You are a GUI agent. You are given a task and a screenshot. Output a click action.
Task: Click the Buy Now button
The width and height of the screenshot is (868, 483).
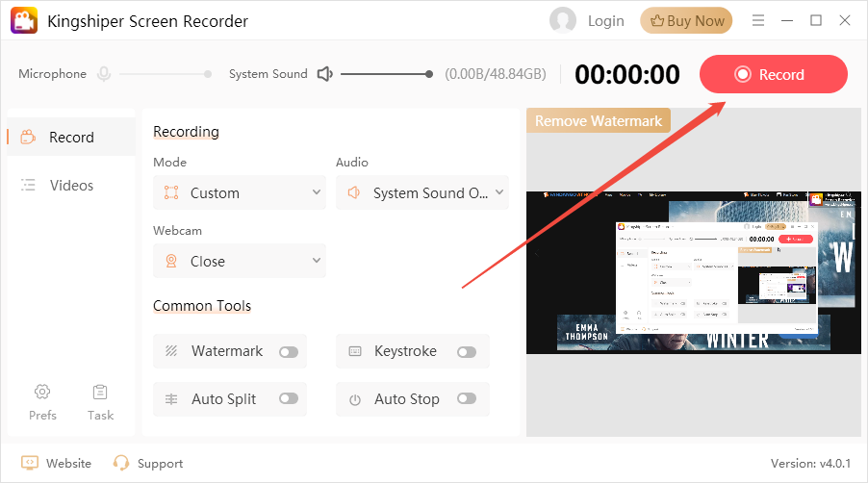click(686, 20)
